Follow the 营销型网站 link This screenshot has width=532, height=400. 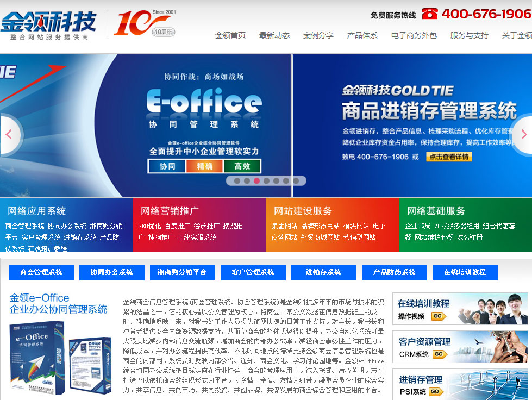tap(360, 237)
